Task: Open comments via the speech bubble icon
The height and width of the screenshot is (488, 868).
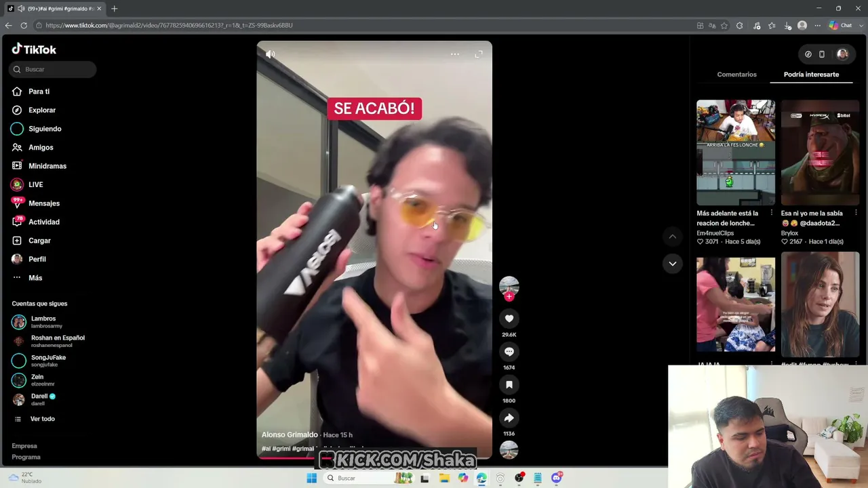Action: pyautogui.click(x=509, y=351)
